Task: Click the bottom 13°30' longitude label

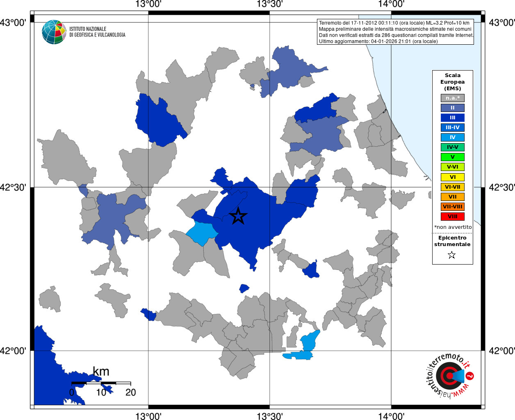Action: tap(270, 416)
